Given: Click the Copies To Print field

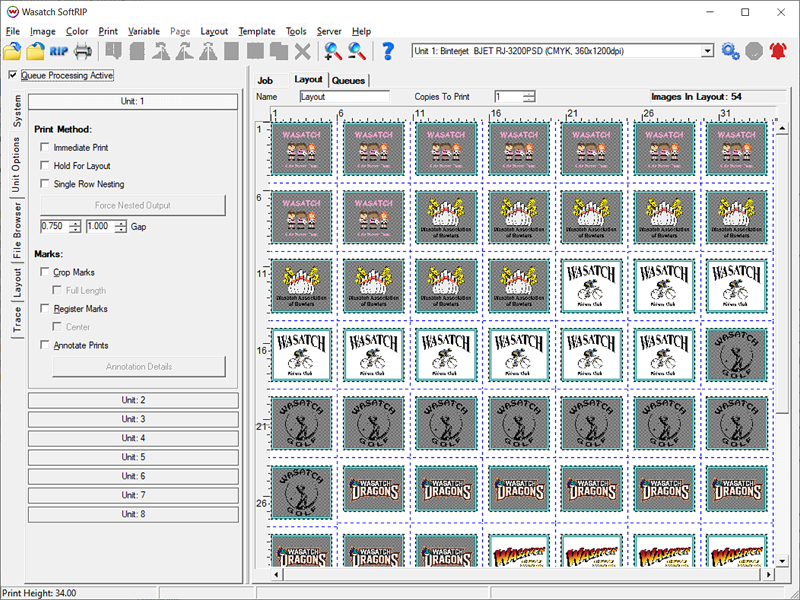Looking at the screenshot, I should (509, 96).
